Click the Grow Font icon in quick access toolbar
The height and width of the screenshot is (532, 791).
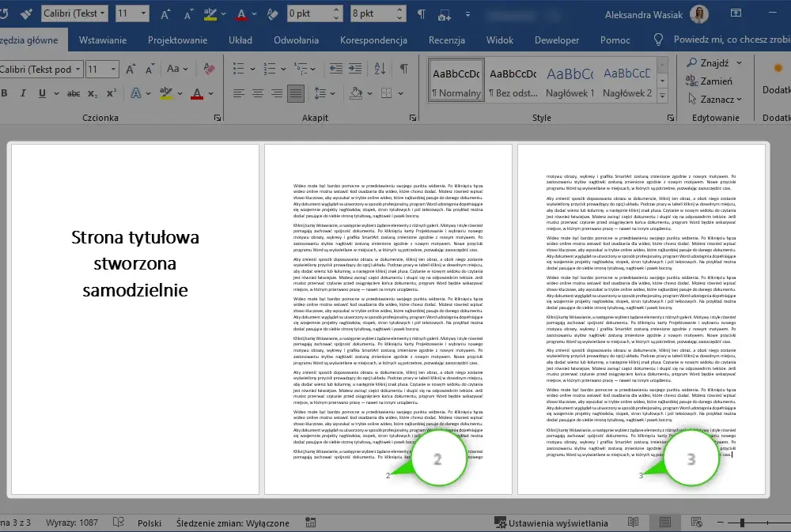(x=165, y=14)
